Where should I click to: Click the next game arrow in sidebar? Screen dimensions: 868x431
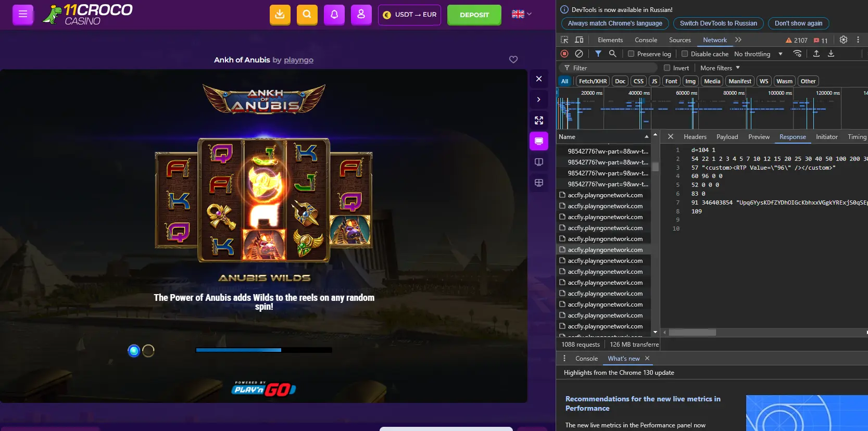(x=539, y=99)
